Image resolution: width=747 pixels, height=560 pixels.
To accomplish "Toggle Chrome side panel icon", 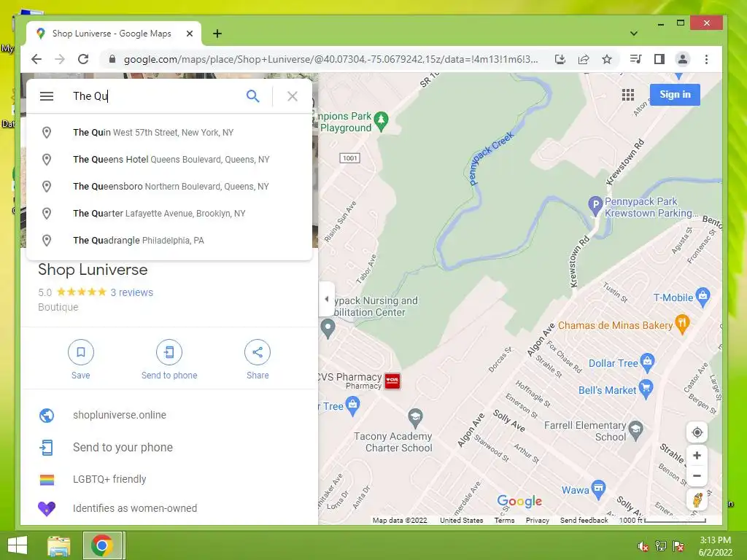I will pos(659,59).
